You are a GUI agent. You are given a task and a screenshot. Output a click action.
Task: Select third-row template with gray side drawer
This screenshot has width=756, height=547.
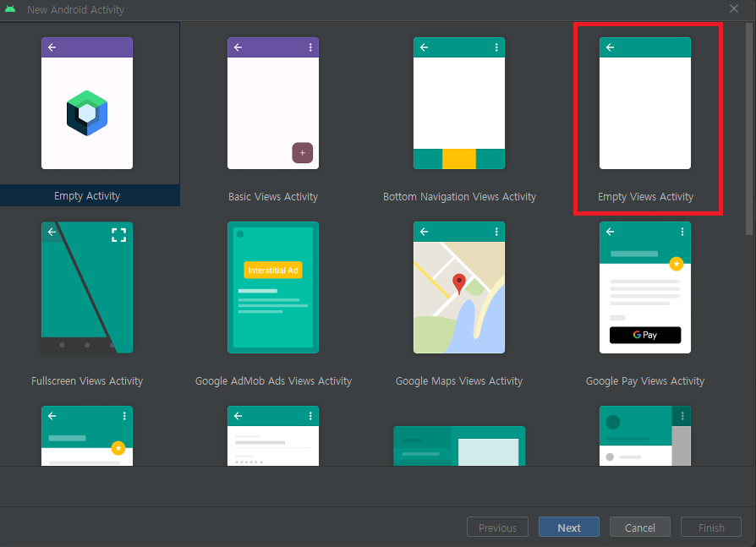coord(645,435)
